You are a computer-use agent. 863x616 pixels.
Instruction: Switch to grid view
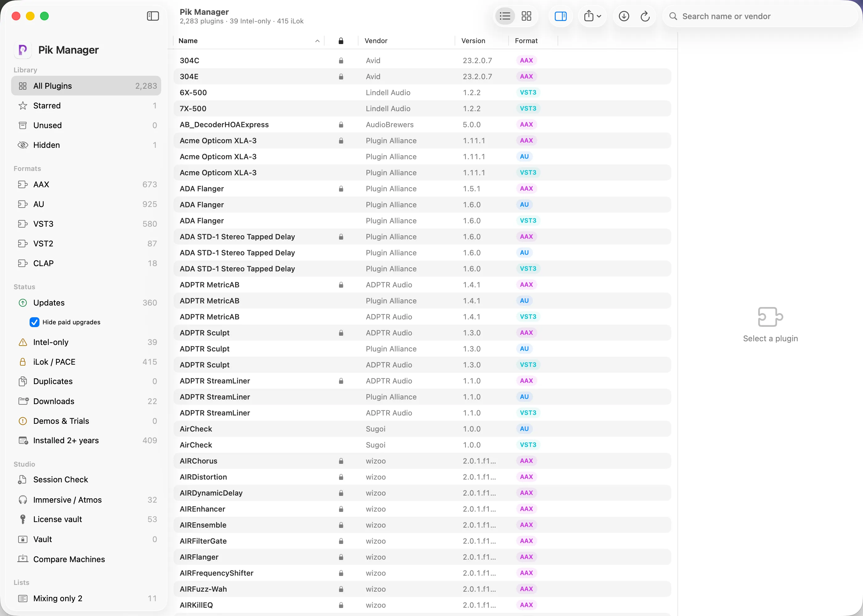(x=526, y=16)
